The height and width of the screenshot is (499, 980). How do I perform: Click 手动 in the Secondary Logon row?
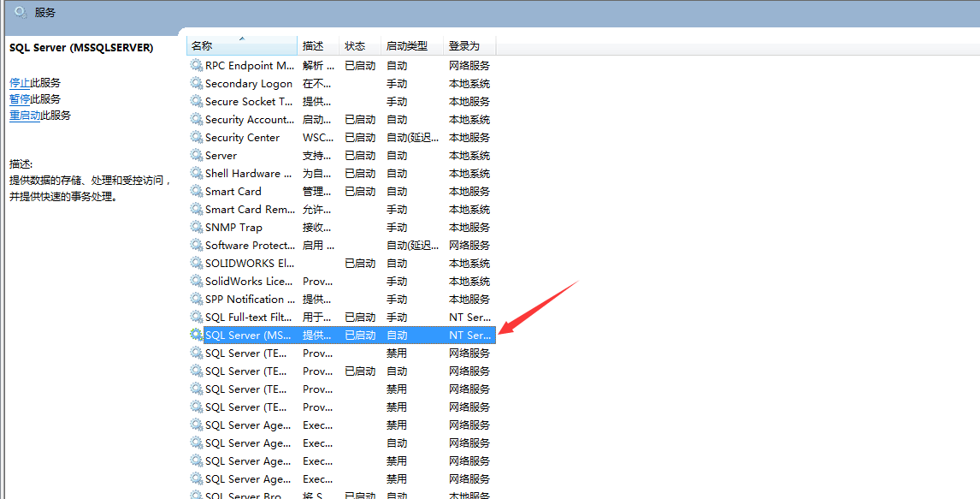coord(397,83)
